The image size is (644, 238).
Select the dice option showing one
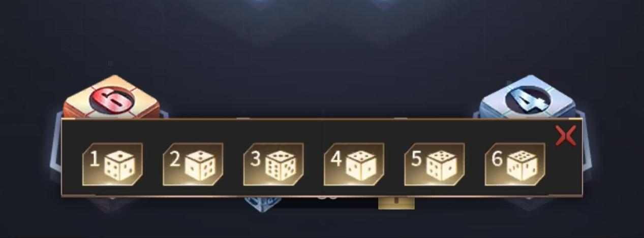tap(112, 164)
